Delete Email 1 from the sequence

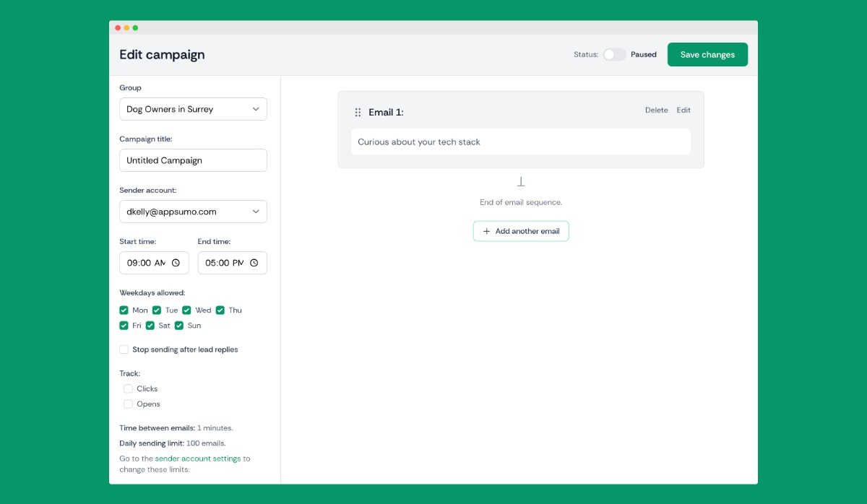[656, 110]
